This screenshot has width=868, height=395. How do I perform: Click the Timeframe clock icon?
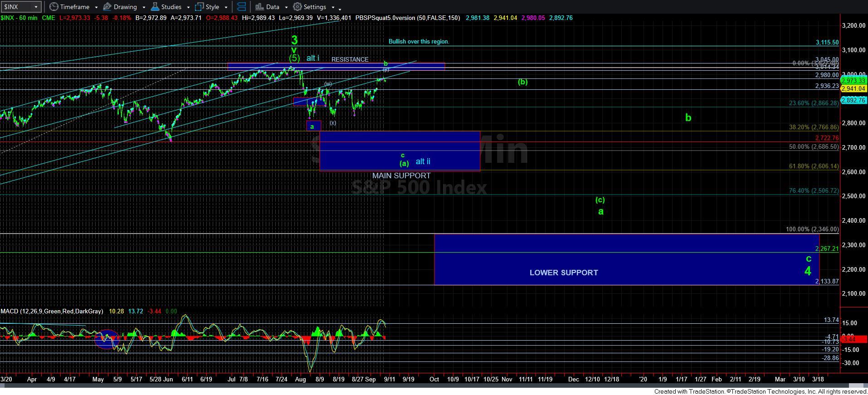54,7
